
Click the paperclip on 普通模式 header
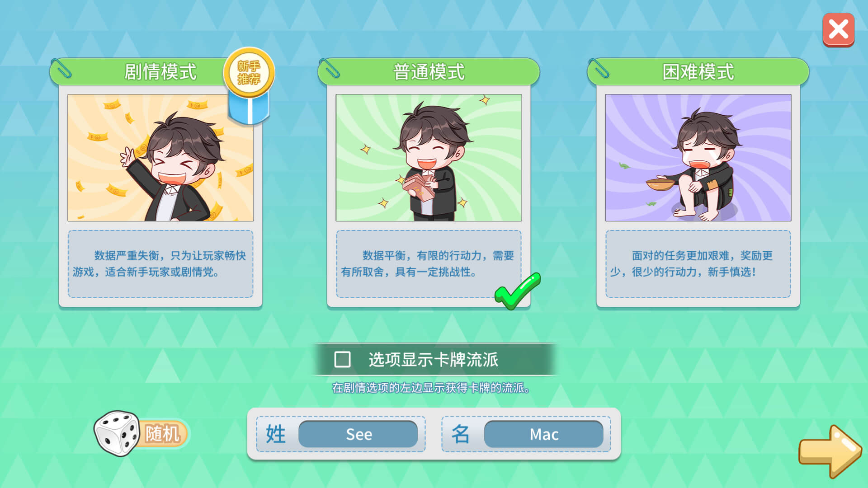pyautogui.click(x=329, y=68)
